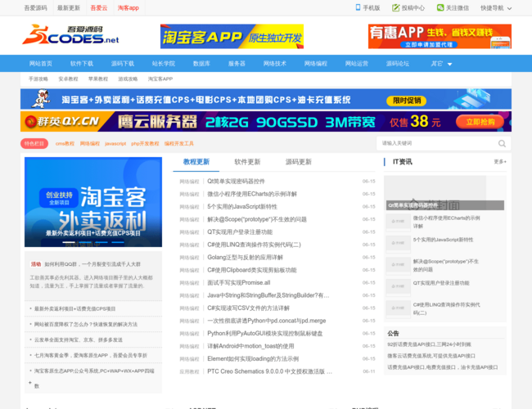This screenshot has height=409, width=532.
Task: Open article QT实现用户登录注册功能 in list
Action: 240,232
